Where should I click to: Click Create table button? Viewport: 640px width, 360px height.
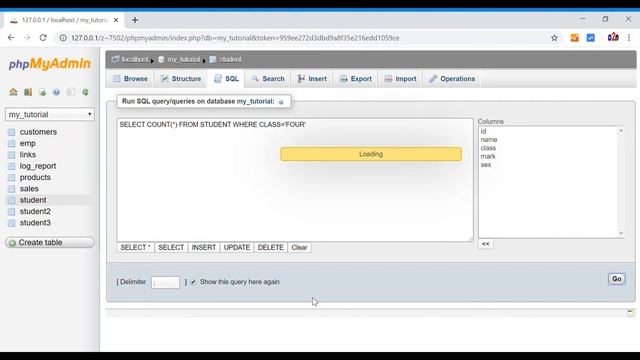click(x=50, y=242)
